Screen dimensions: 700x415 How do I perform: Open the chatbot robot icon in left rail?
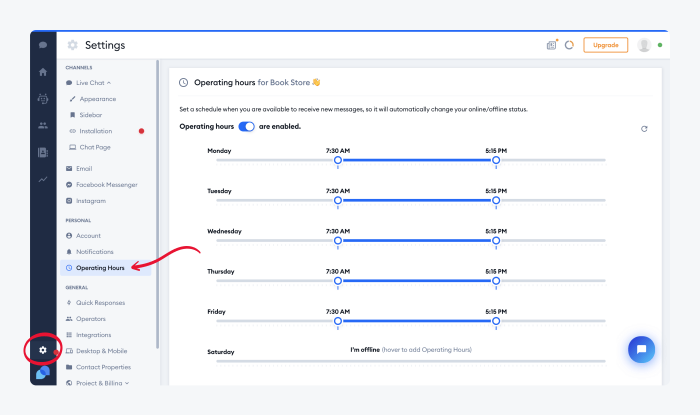(x=43, y=99)
